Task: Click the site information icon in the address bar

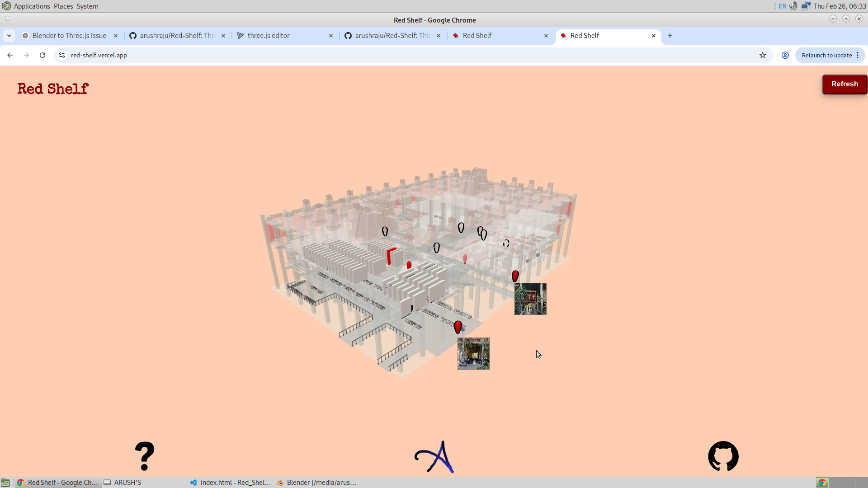Action: point(61,55)
